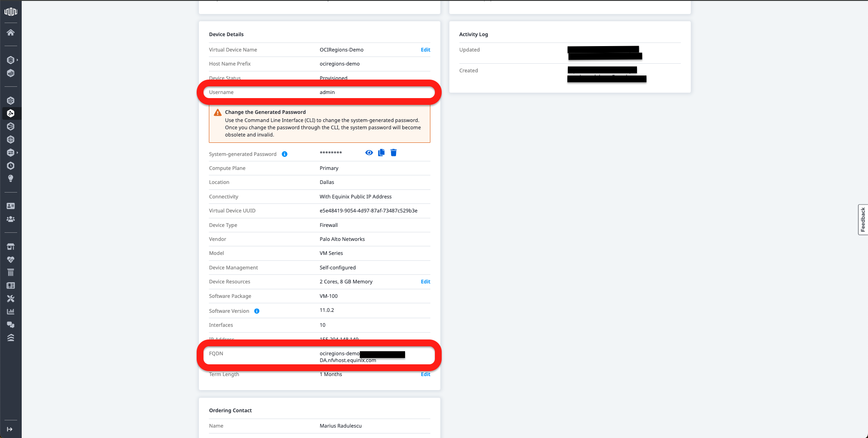Image resolution: width=868 pixels, height=438 pixels.
Task: Click the chat messages icon in sidebar
Action: 11,325
